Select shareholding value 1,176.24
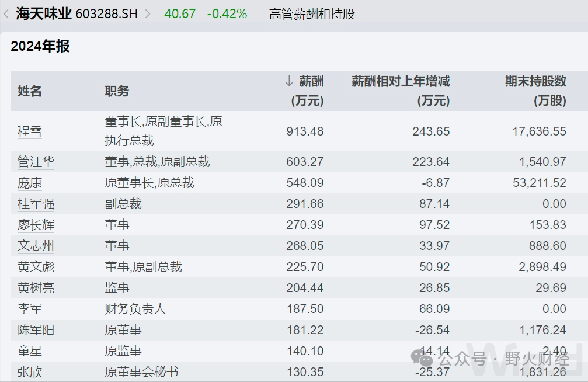This screenshot has width=588, height=382. pyautogui.click(x=542, y=330)
